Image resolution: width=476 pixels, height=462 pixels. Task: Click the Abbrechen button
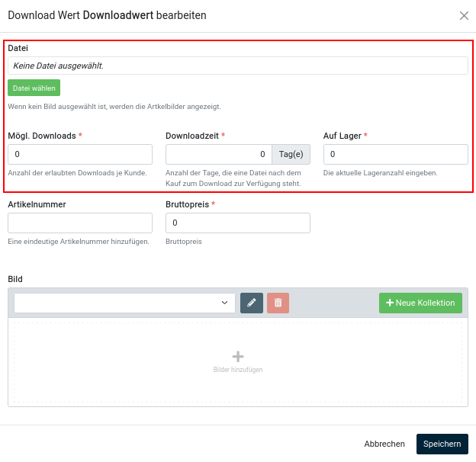click(x=384, y=444)
